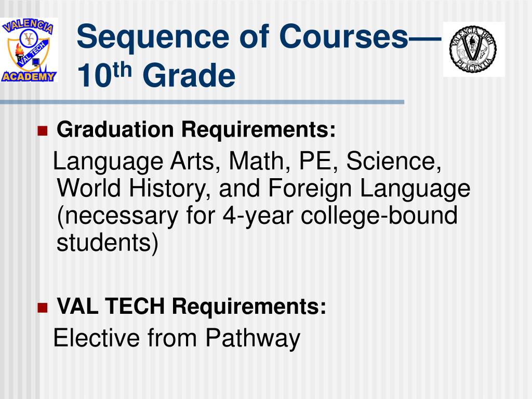Click the 'World History, and Foreign Language' line
This screenshot has height=399, width=532.
coord(263,188)
